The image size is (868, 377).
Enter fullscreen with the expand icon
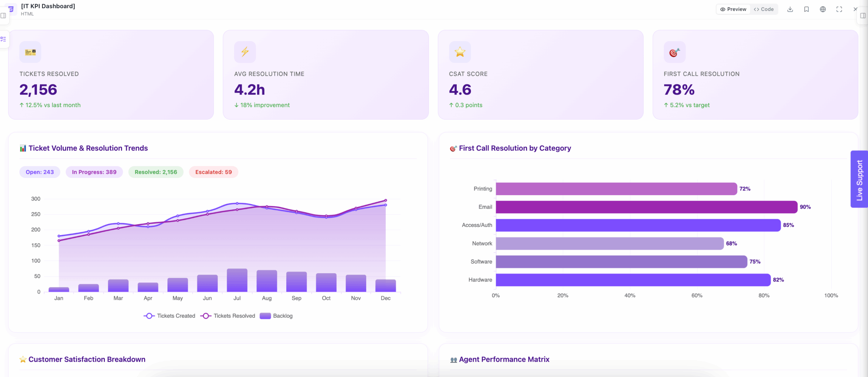click(x=839, y=9)
